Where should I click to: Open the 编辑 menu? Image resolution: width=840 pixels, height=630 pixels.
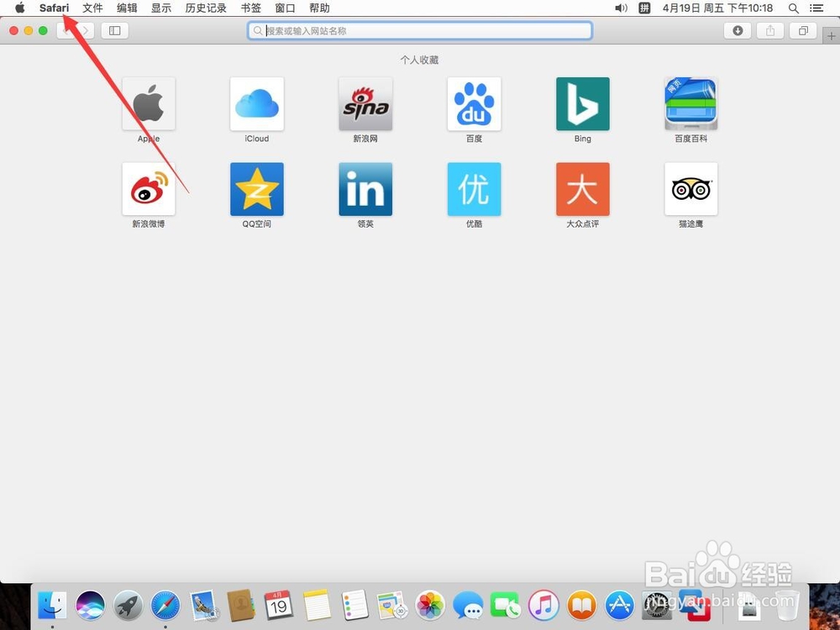[x=127, y=8]
